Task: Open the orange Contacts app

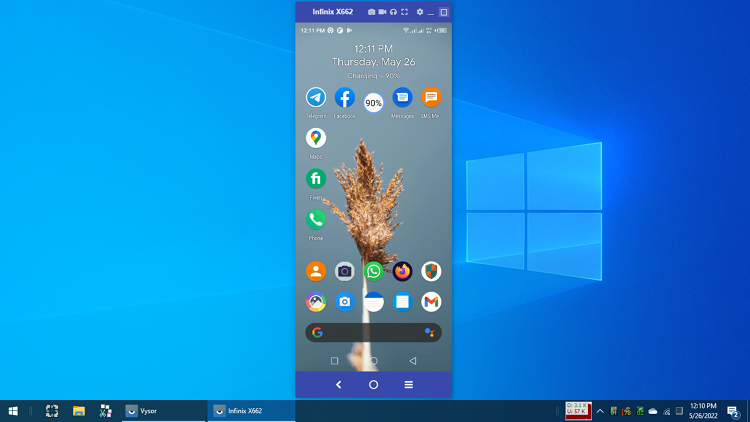Action: (x=316, y=271)
